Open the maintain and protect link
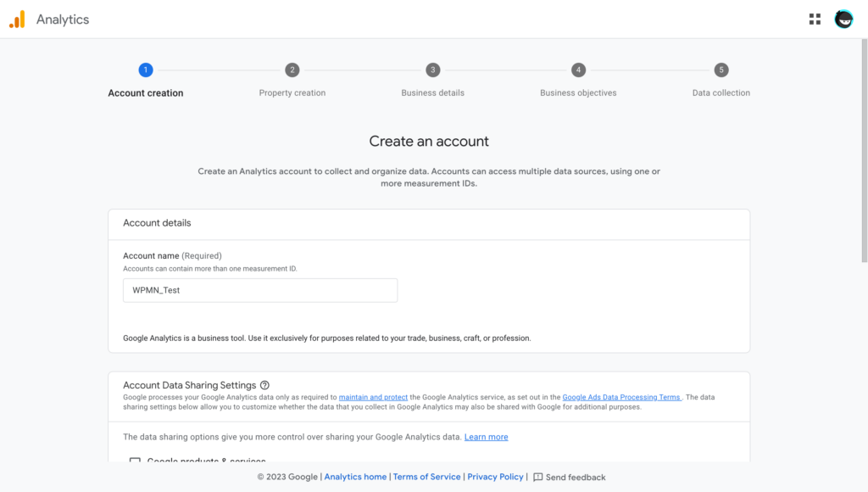The image size is (868, 492). point(373,396)
